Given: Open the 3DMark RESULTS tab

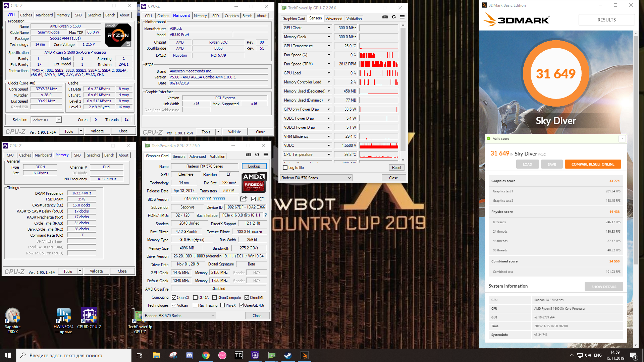Looking at the screenshot, I should [606, 20].
